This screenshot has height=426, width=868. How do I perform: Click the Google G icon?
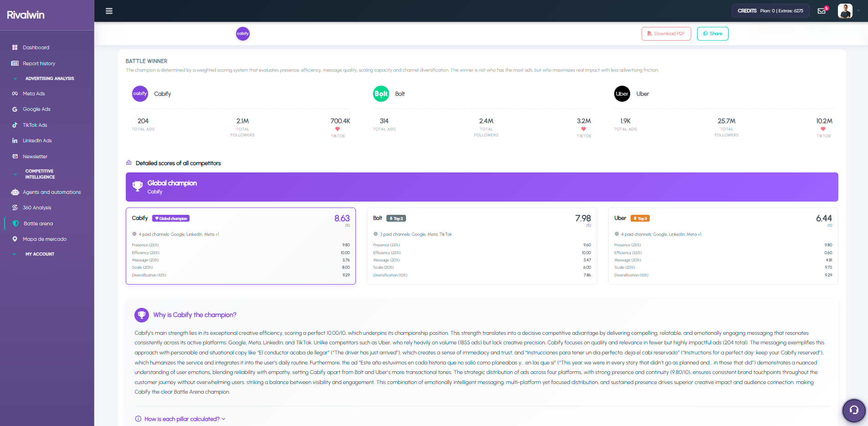point(15,109)
